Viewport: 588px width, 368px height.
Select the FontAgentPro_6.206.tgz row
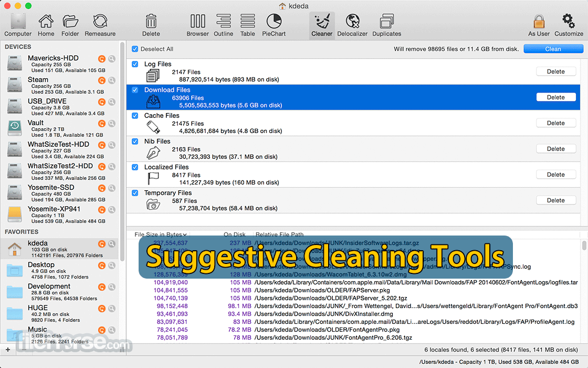(x=354, y=338)
